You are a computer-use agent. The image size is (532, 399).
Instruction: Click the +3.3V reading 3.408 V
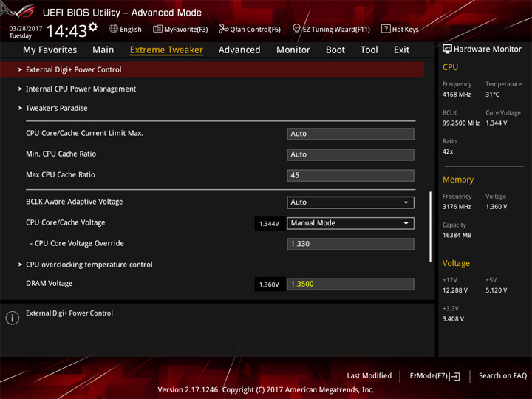tap(453, 319)
